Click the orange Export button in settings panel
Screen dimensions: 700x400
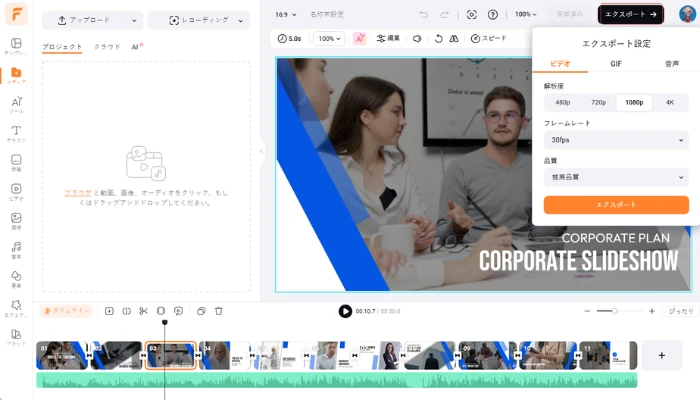pyautogui.click(x=616, y=205)
